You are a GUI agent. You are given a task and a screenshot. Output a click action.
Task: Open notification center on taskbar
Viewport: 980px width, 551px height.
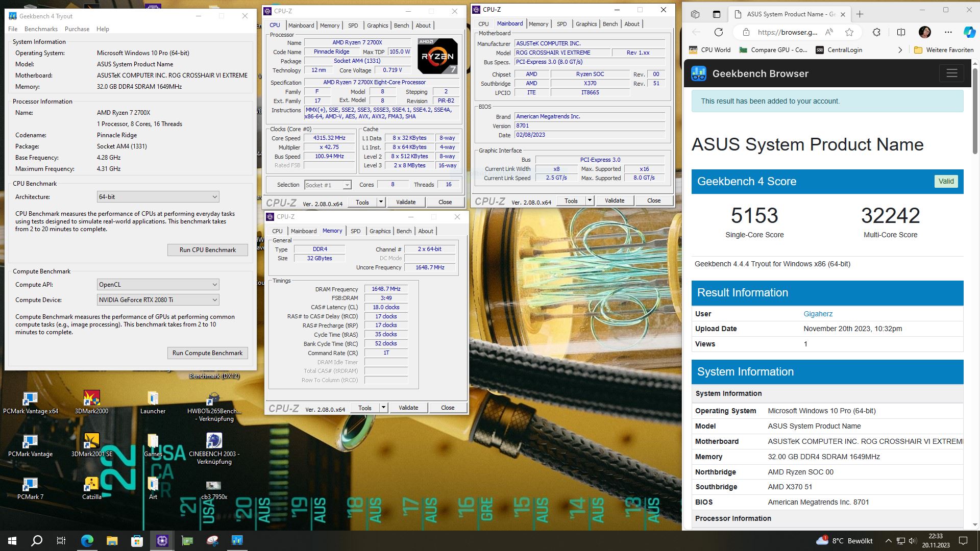(x=963, y=541)
